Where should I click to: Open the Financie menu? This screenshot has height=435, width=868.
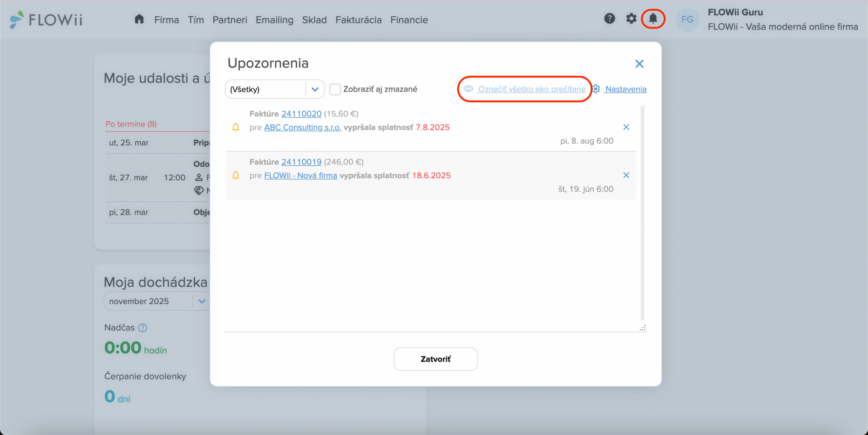click(x=409, y=20)
